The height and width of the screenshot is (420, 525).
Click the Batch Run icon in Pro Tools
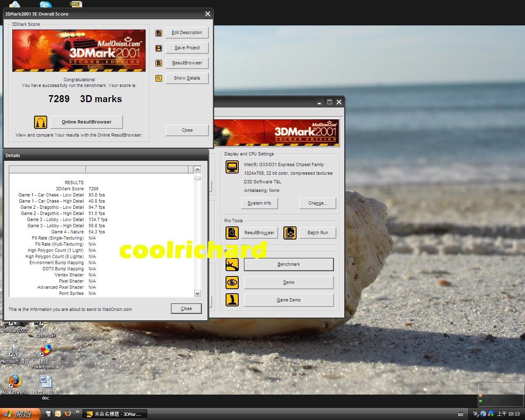pyautogui.click(x=290, y=233)
